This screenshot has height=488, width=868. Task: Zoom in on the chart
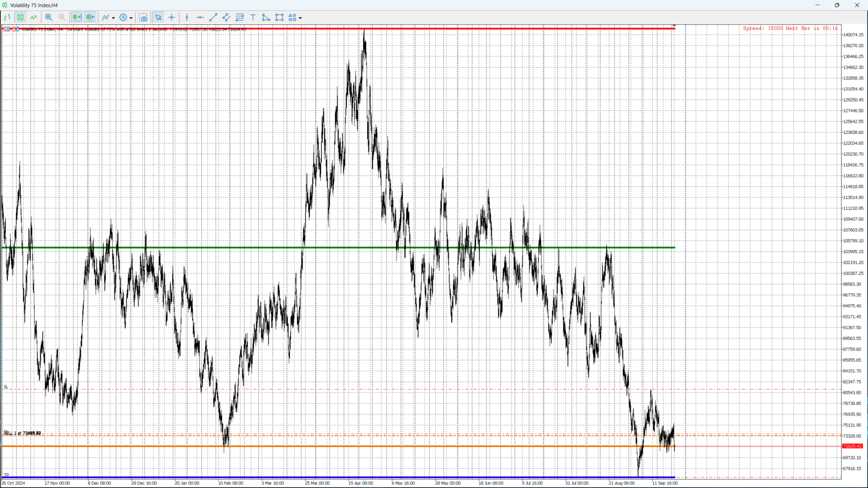49,18
